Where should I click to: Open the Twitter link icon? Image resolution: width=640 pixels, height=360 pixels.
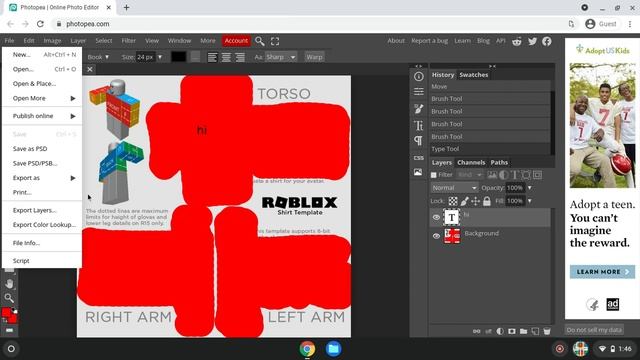[x=532, y=41]
